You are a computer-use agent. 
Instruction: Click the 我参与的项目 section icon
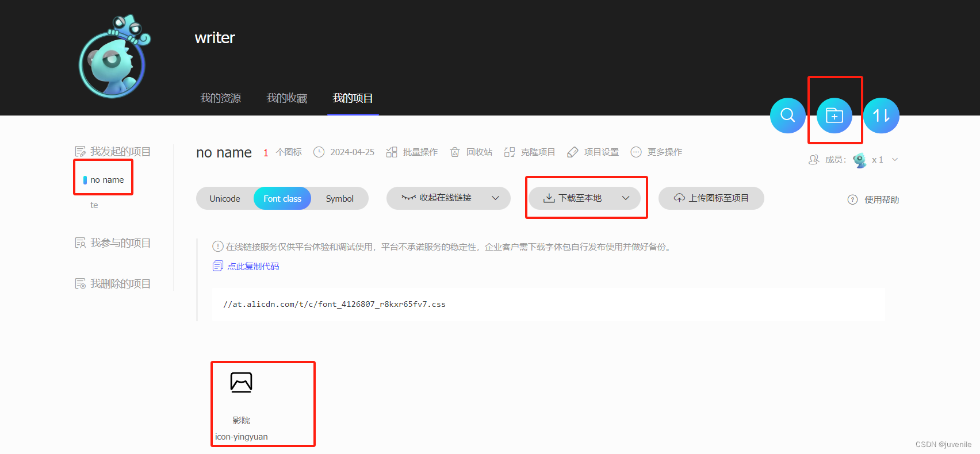(81, 243)
